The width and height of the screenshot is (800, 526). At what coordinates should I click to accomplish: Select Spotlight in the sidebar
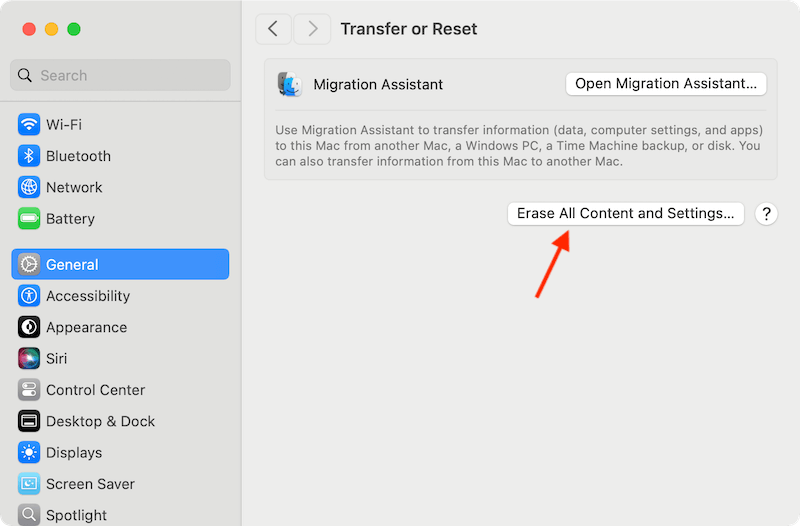point(76,515)
